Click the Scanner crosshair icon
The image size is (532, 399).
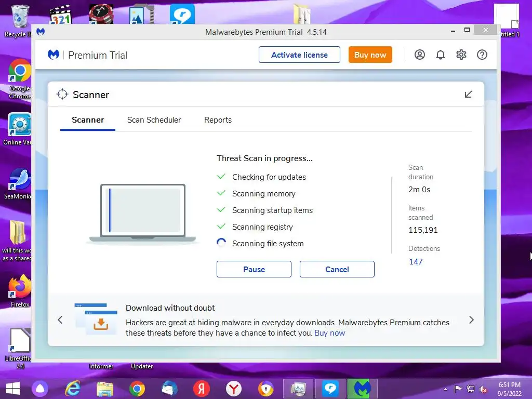tap(62, 95)
